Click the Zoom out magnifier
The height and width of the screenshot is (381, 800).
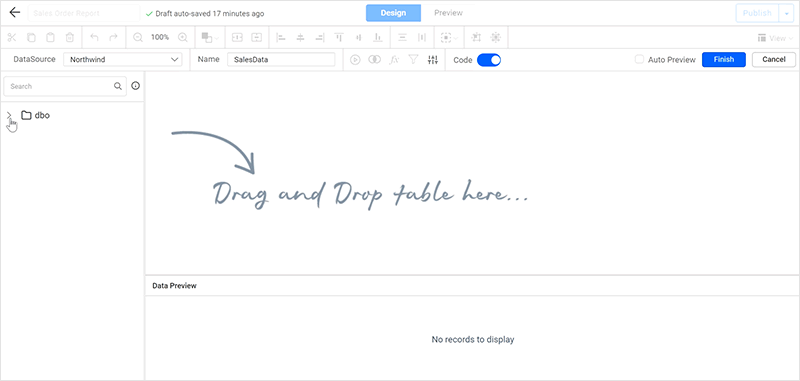[138, 37]
